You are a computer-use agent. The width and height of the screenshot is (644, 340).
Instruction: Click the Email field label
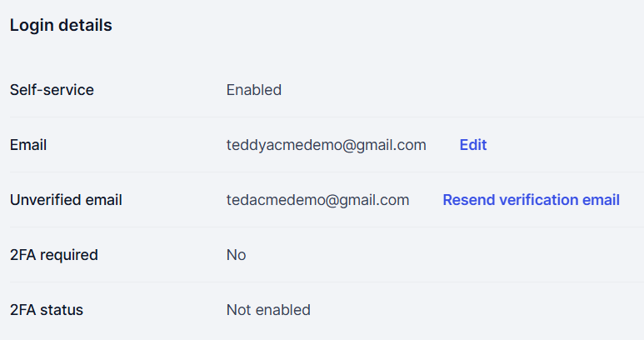click(28, 145)
